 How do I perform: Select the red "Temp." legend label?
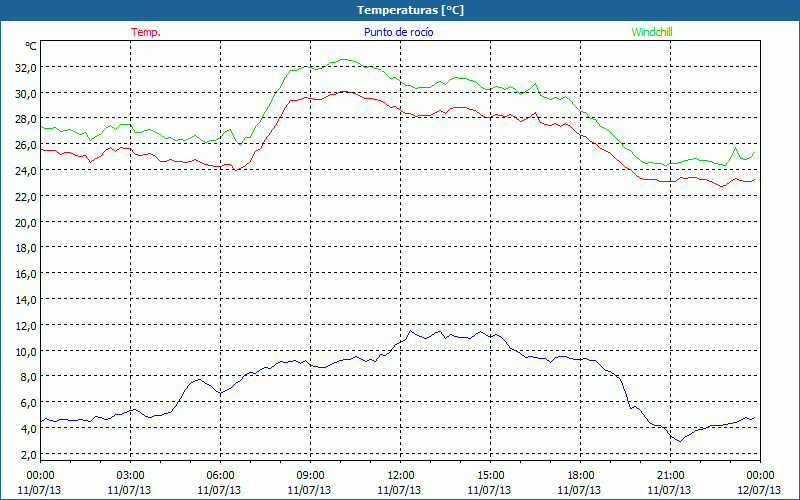pos(146,32)
